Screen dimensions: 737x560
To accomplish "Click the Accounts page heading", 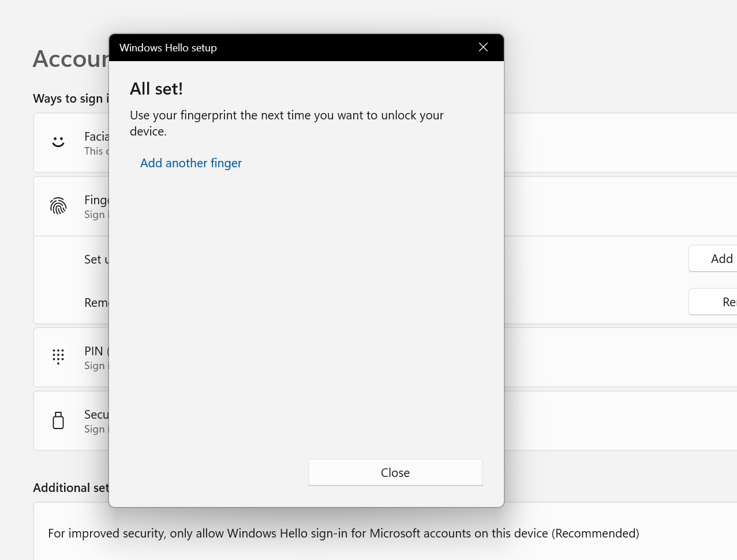I will coord(71,59).
